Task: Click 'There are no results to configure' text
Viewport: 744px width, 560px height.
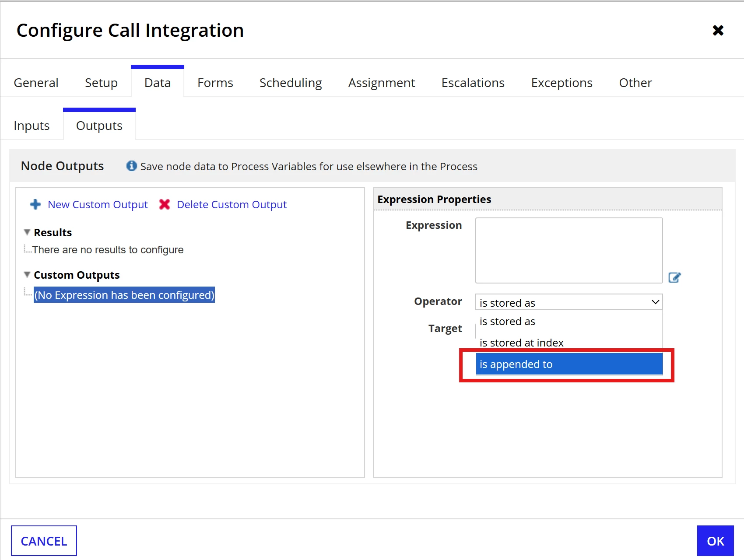Action: (x=108, y=250)
